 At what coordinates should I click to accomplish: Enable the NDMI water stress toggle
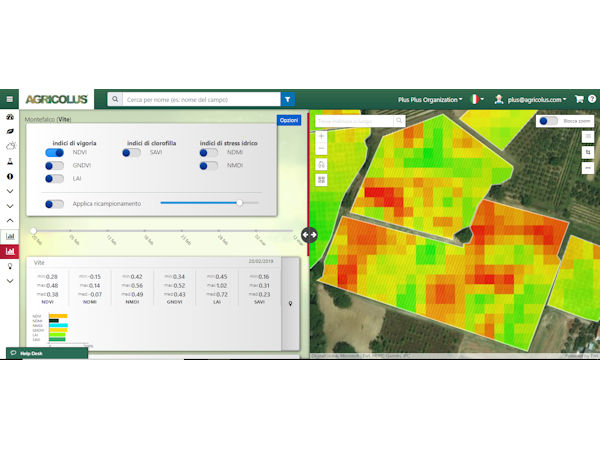[209, 153]
